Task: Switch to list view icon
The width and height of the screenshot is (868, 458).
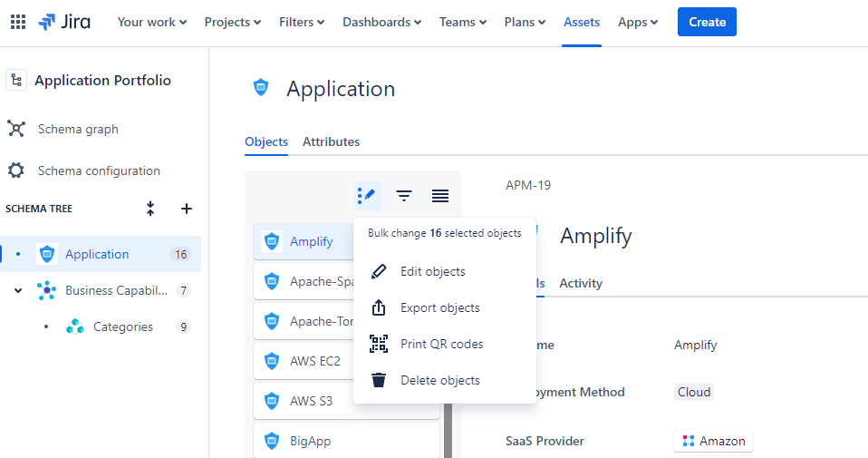Action: coord(440,196)
